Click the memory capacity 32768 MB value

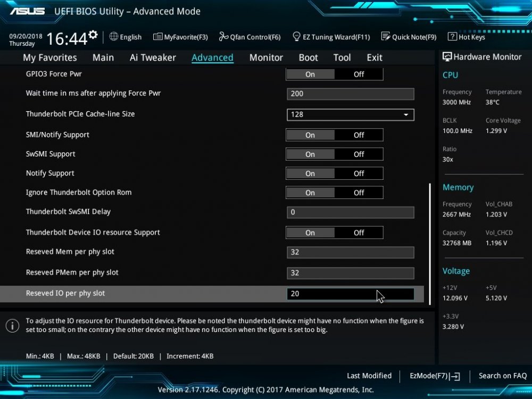456,243
